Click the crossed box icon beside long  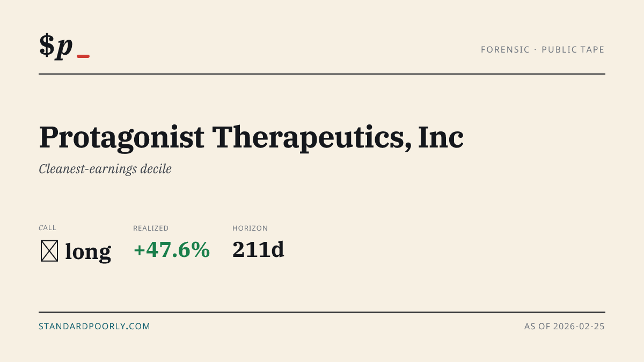(x=49, y=251)
